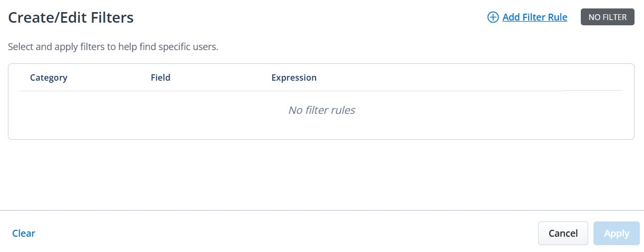Screen dimensions: 644x252
Task: Click the NO FILTER status badge
Action: pyautogui.click(x=607, y=17)
